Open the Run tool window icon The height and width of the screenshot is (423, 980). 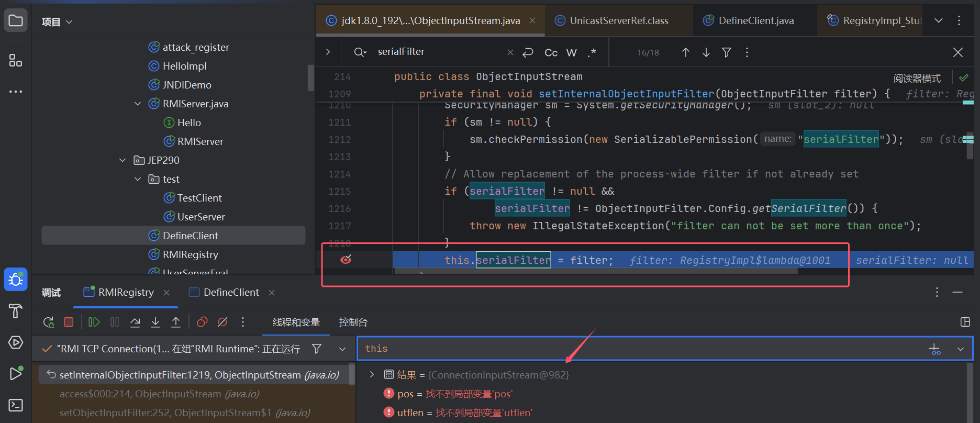(16, 373)
